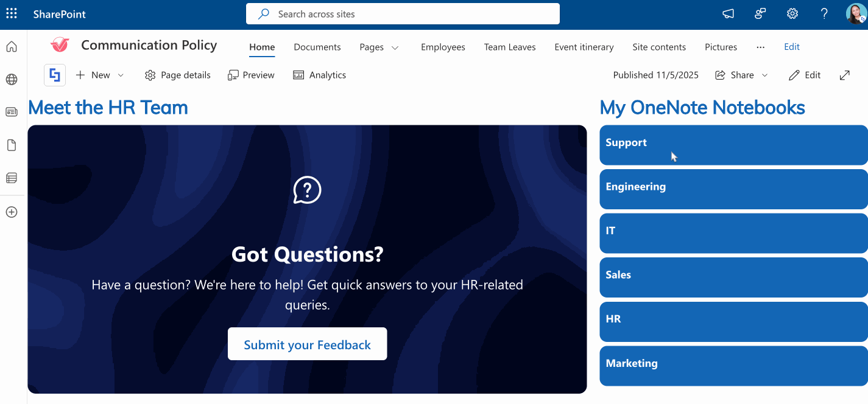
Task: Open the Employees navigation item
Action: (x=443, y=47)
